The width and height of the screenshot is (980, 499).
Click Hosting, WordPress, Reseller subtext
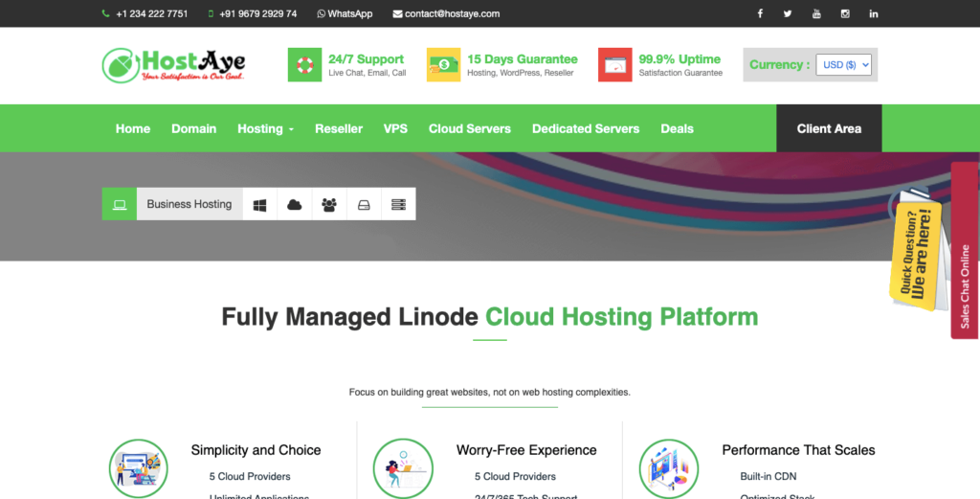pyautogui.click(x=521, y=73)
